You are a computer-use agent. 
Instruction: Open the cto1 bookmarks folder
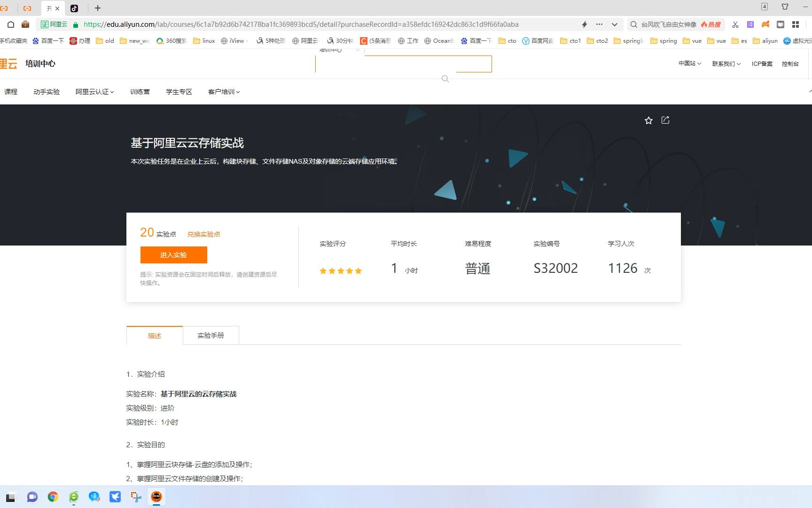(x=570, y=41)
